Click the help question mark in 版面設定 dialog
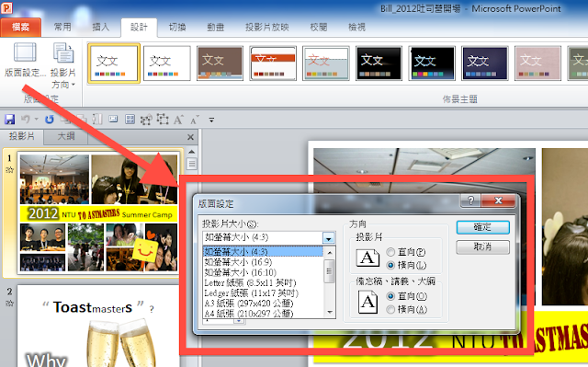 [x=470, y=201]
